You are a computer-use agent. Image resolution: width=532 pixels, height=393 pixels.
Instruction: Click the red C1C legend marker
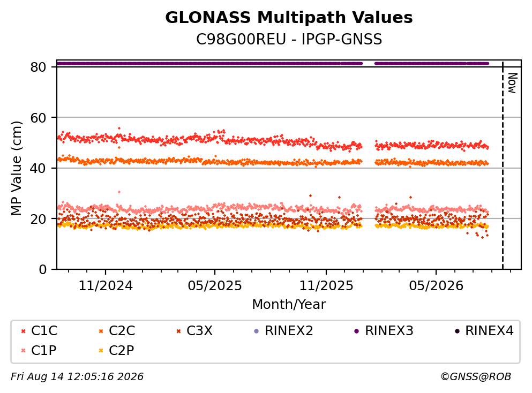24,331
